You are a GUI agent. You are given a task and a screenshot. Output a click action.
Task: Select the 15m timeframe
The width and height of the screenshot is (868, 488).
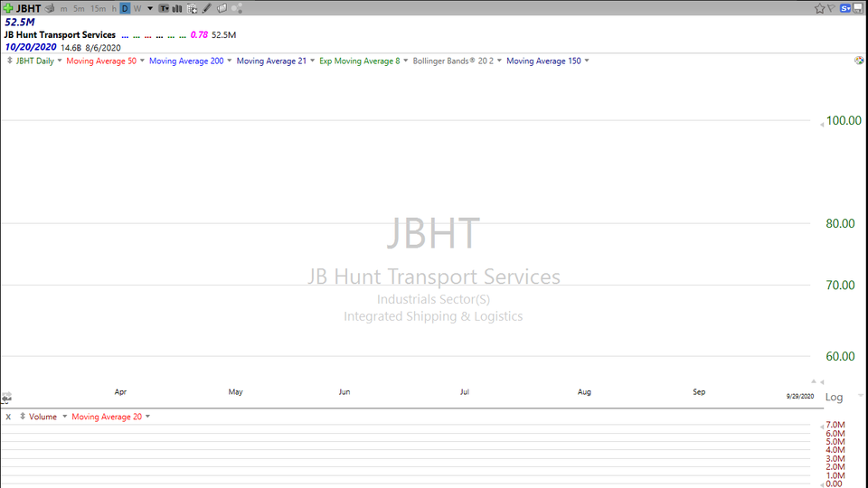click(98, 8)
